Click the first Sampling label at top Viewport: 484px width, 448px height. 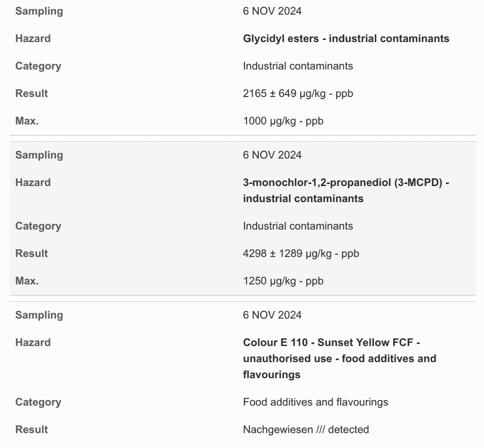pyautogui.click(x=39, y=11)
